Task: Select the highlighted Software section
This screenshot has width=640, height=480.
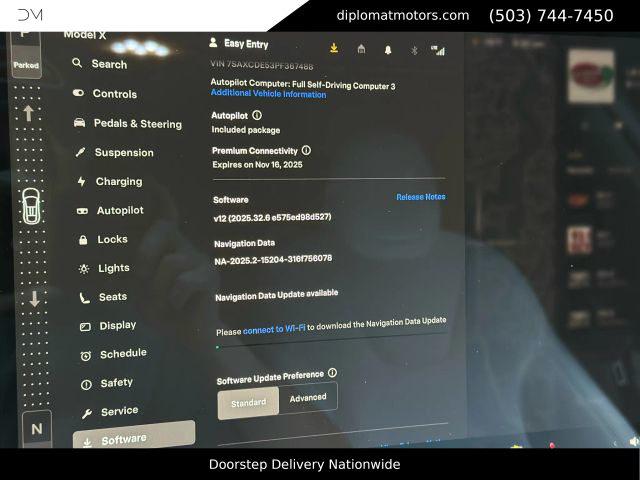Action: 134,436
